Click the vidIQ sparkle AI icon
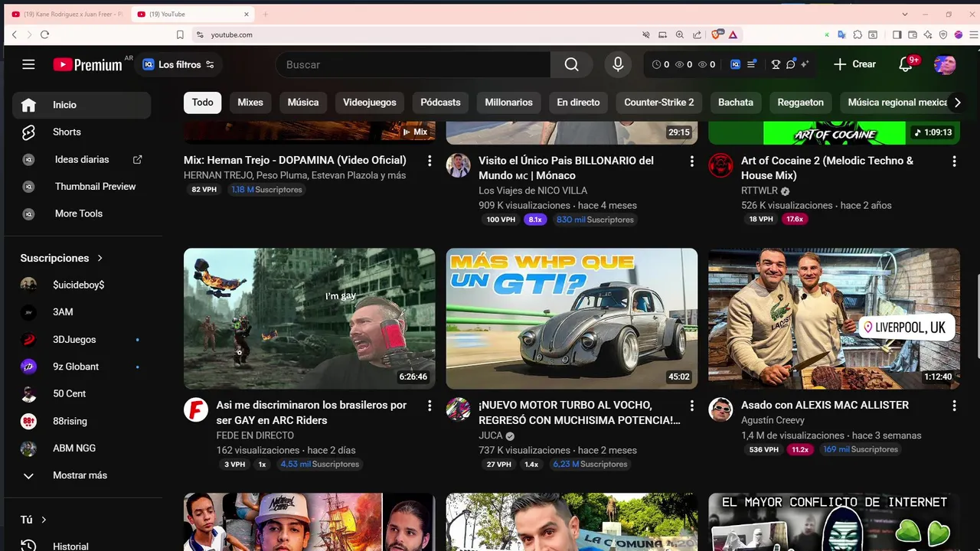The image size is (980, 551). coord(805,65)
